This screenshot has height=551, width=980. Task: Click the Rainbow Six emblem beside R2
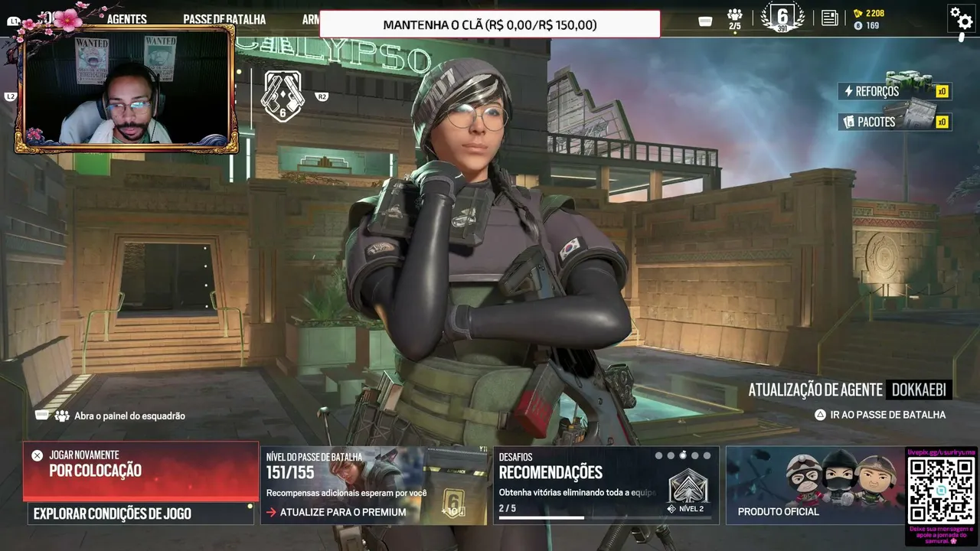(x=283, y=96)
